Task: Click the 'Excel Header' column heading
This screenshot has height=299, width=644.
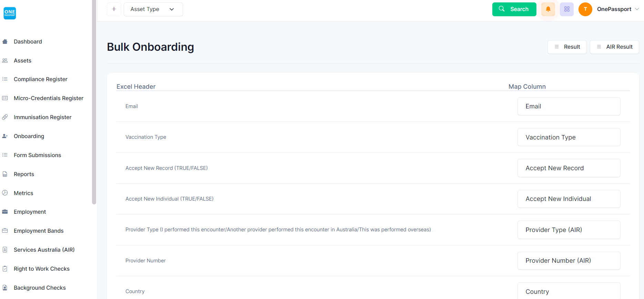Action: point(136,87)
